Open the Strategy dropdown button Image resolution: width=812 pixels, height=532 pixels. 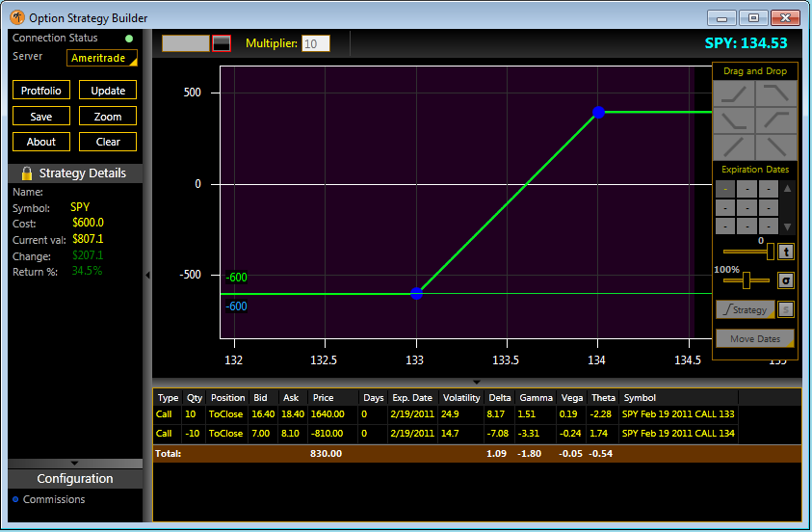point(746,309)
